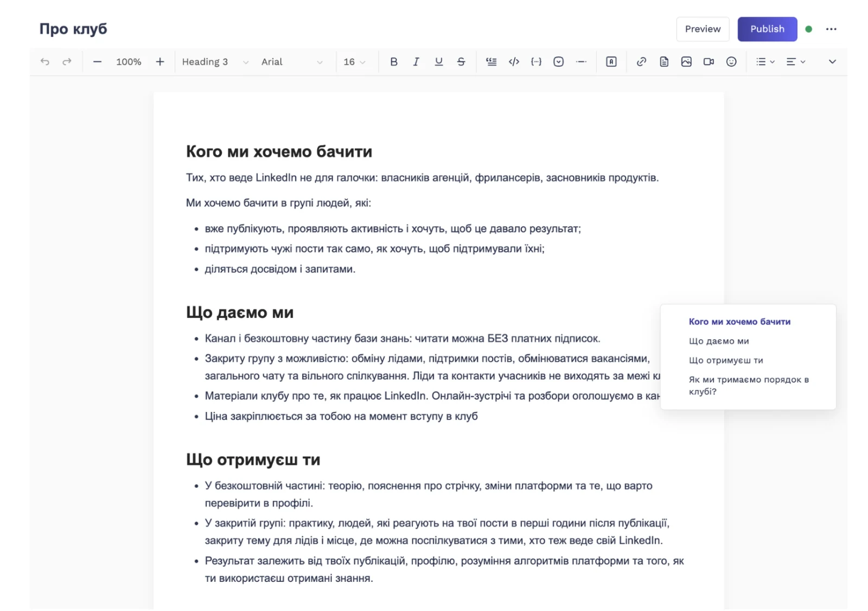Toggle underline formatting

click(x=439, y=62)
